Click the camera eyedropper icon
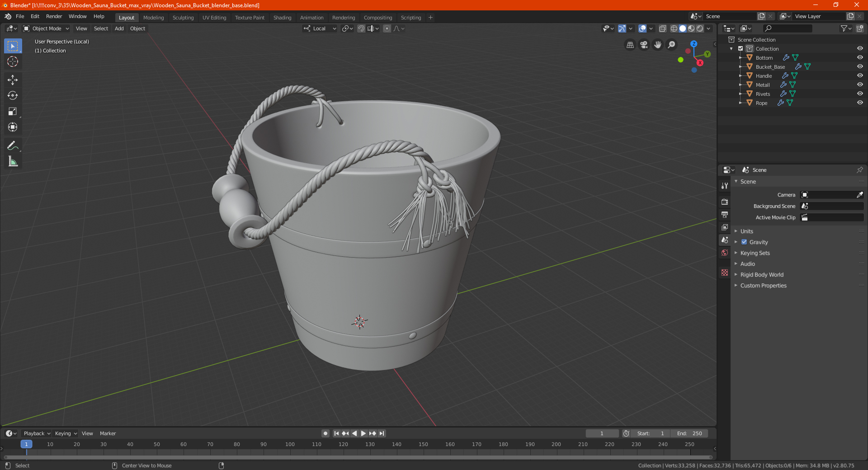The width and height of the screenshot is (868, 470). (x=859, y=195)
